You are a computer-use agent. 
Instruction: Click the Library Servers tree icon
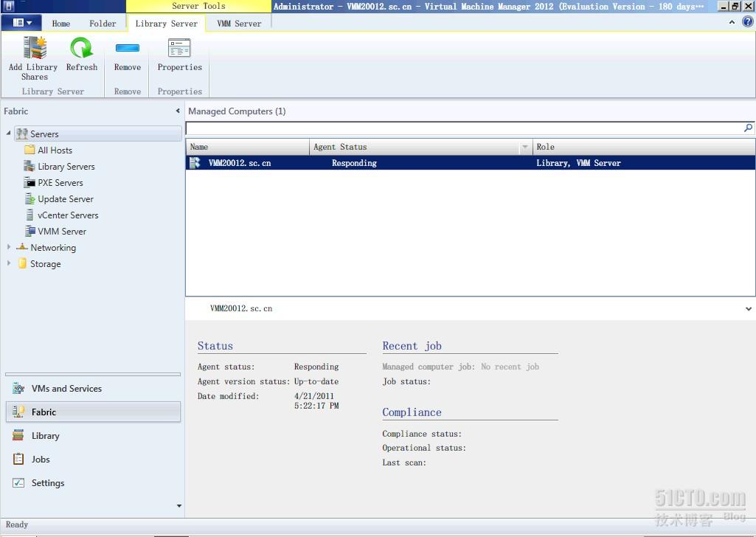(30, 166)
